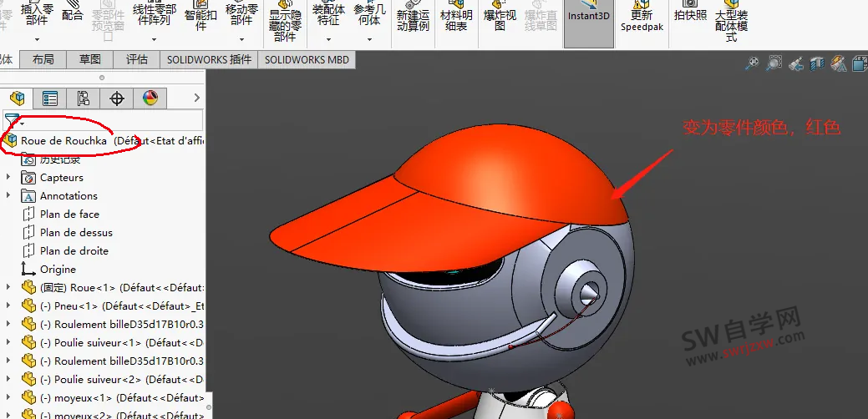The width and height of the screenshot is (868, 419).
Task: Click New Motion Study (新建运动算例)
Action: tap(413, 18)
